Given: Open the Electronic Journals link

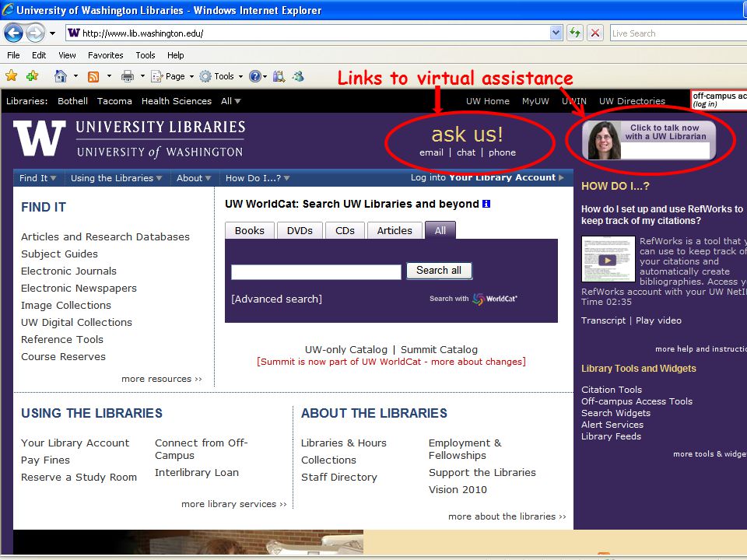Looking at the screenshot, I should point(68,271).
